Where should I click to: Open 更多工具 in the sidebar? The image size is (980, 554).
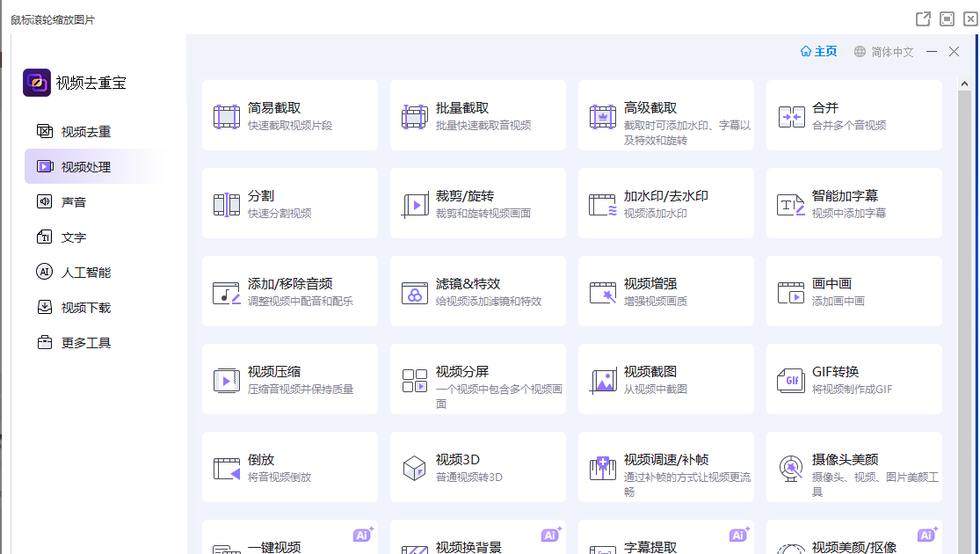[85, 343]
